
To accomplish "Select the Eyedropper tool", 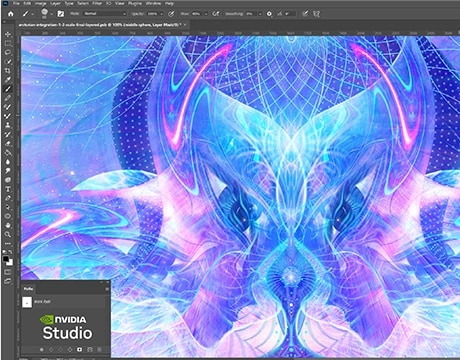I will point(8,80).
